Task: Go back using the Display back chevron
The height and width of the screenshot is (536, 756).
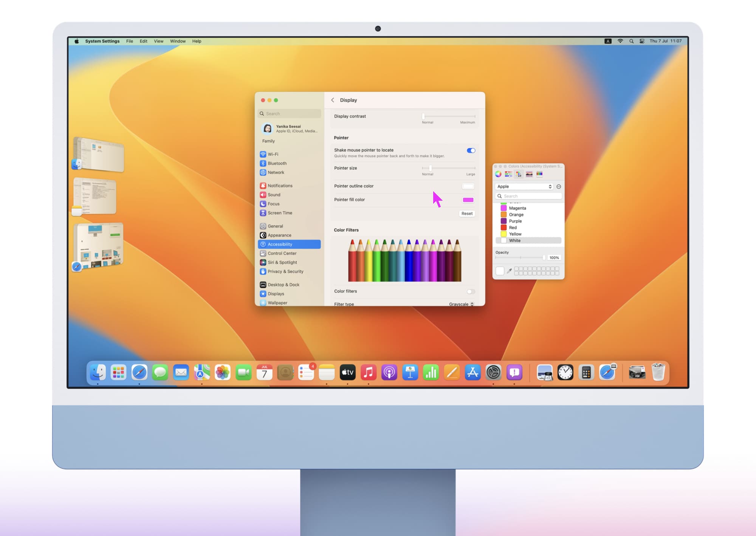Action: (333, 100)
